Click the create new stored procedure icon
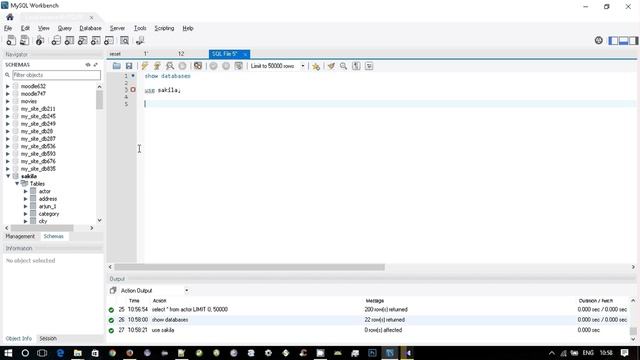 pos(96,40)
